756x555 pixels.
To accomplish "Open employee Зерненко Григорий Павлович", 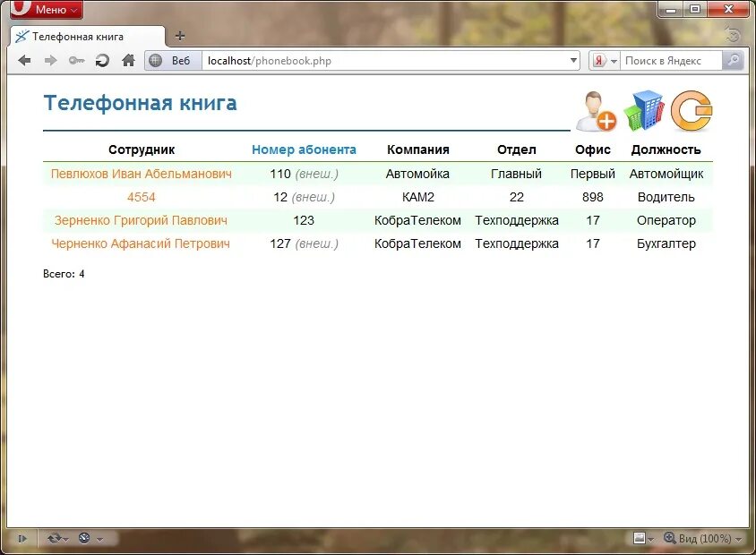I will 141,220.
